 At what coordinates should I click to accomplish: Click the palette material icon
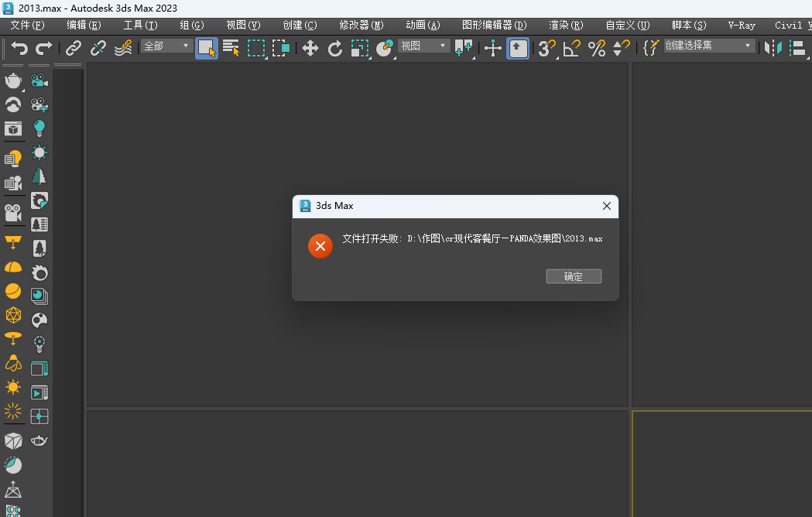39,320
